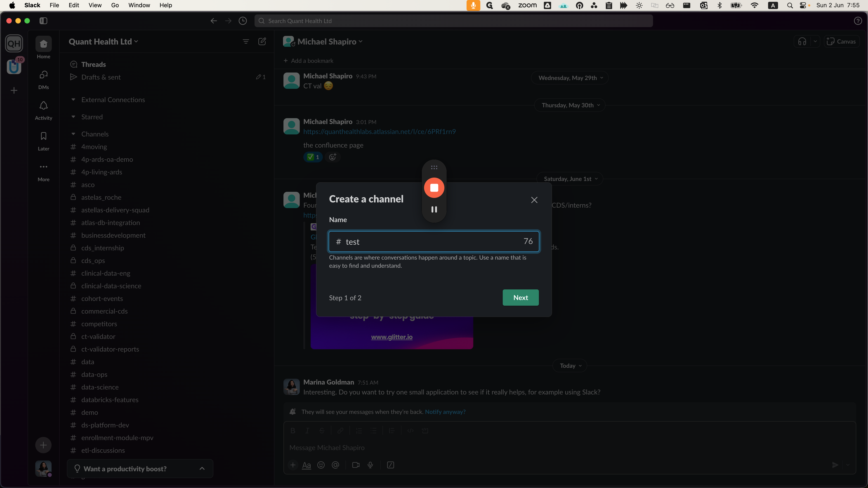Collapse Starred section
868x488 pixels.
[x=73, y=117]
